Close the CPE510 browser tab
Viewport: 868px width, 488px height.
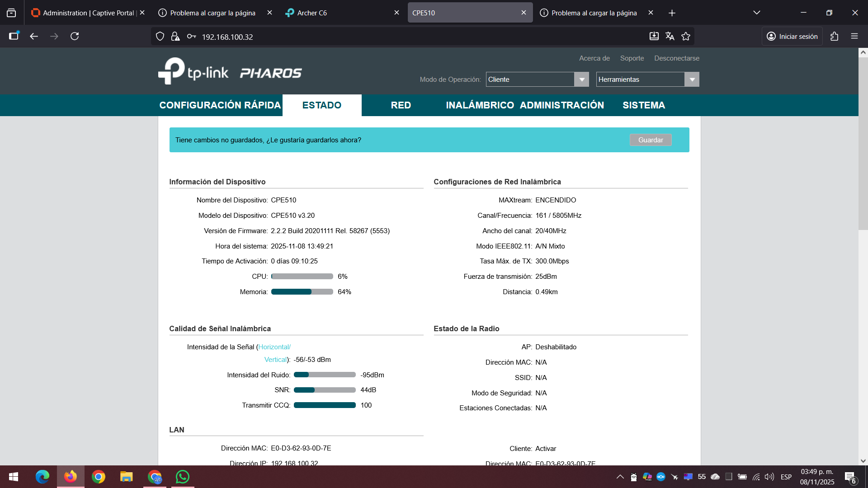point(524,13)
